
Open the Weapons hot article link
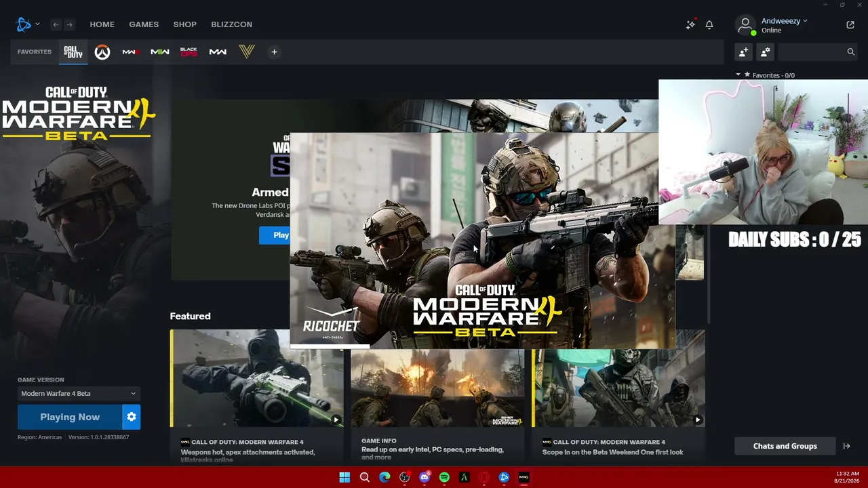click(x=248, y=455)
